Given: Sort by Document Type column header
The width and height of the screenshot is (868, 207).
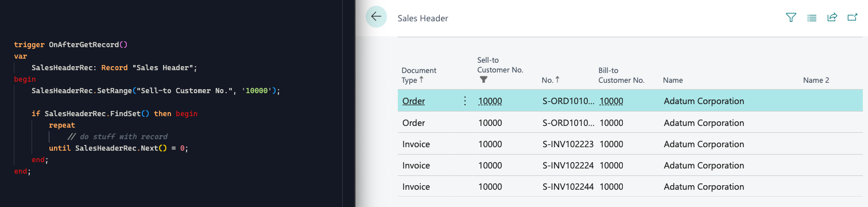Looking at the screenshot, I should 419,75.
